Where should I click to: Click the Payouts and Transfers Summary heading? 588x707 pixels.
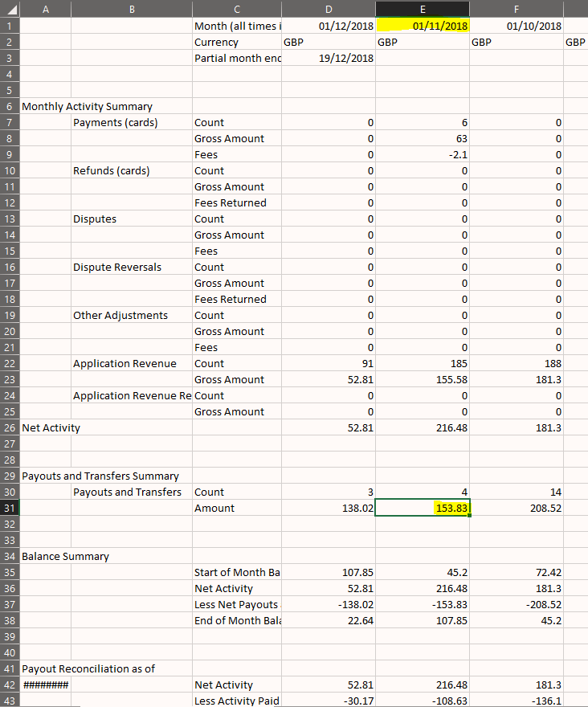pyautogui.click(x=100, y=476)
